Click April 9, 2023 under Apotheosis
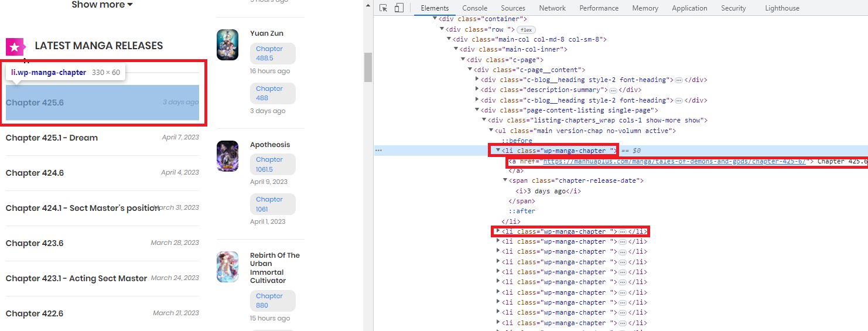Screen dimensions: 868x331 click(269, 182)
